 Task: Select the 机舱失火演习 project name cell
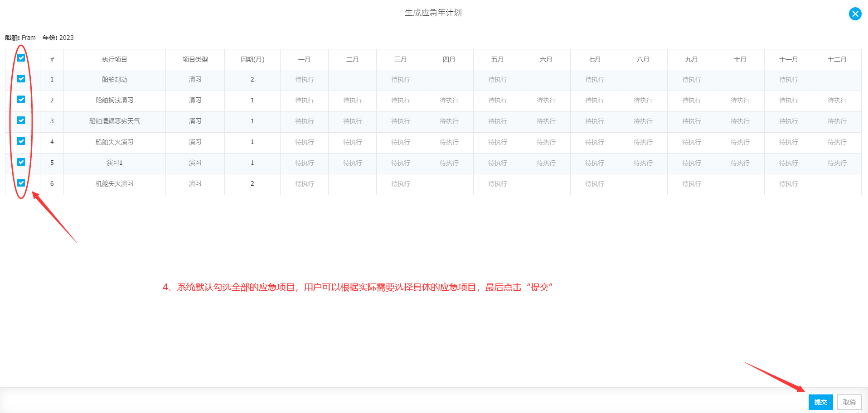(115, 184)
